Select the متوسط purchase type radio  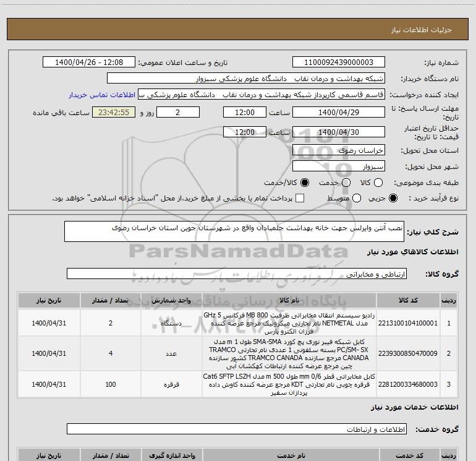pos(357,198)
